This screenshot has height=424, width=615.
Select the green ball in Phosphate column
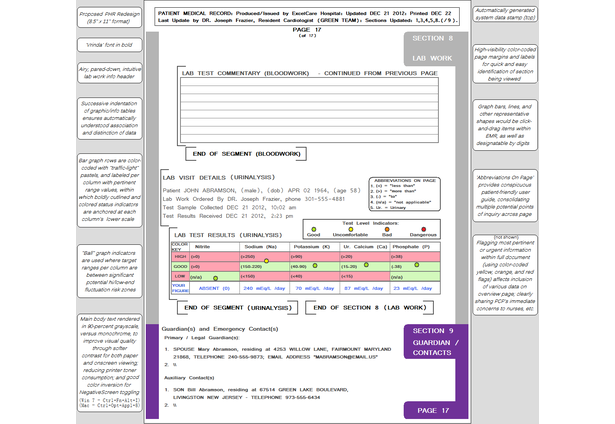coord(417,265)
